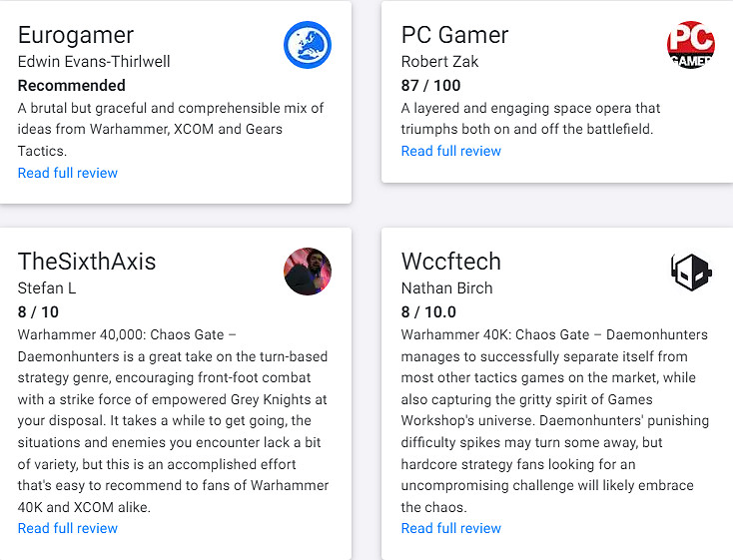Open Eurogamer's Read full review link
The image size is (733, 560).
point(68,173)
